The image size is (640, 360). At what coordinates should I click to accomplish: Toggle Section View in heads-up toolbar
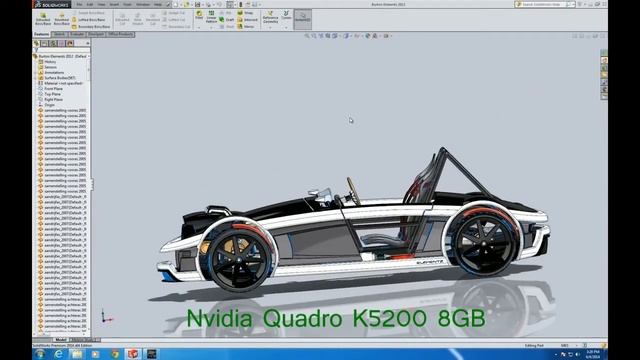pyautogui.click(x=327, y=36)
